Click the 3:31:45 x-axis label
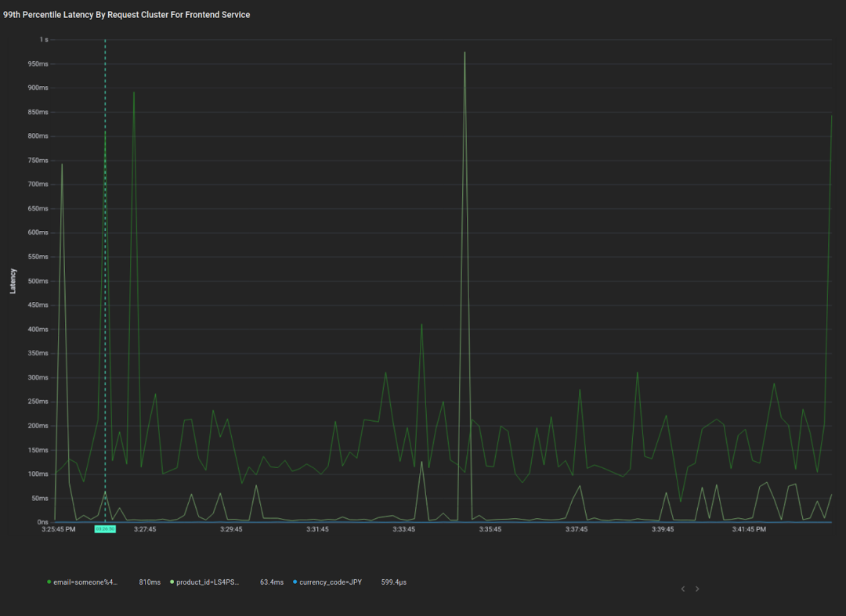 point(317,529)
